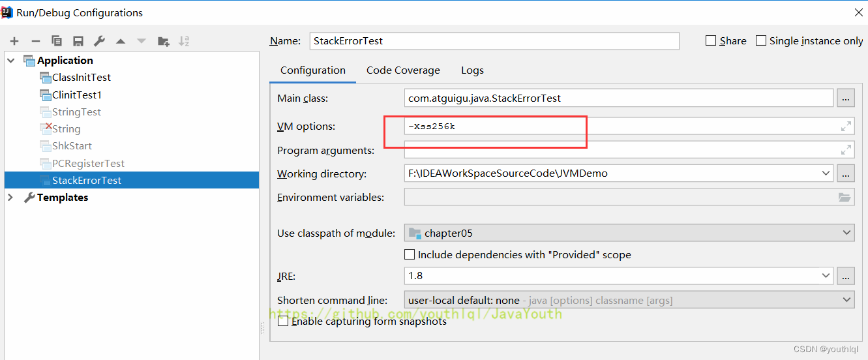Close the Run/Debug Configurations dialog
Viewport: 868px width, 360px height.
pos(858,12)
